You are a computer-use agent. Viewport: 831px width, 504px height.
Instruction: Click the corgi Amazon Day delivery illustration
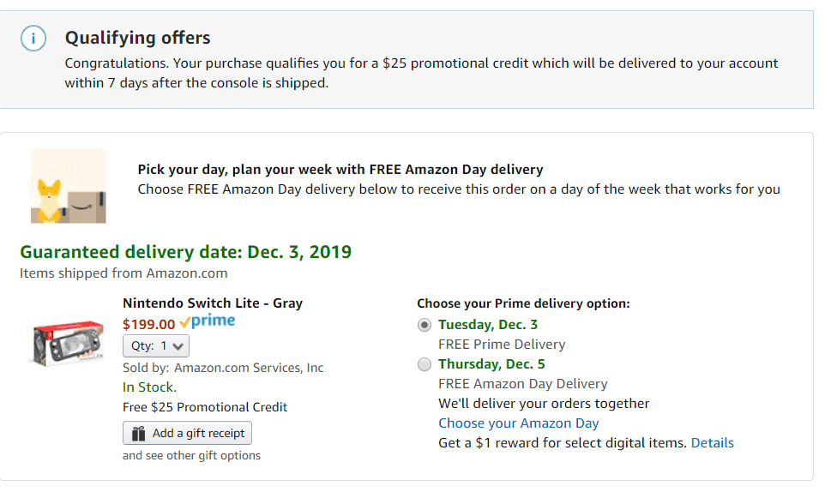pyautogui.click(x=69, y=186)
